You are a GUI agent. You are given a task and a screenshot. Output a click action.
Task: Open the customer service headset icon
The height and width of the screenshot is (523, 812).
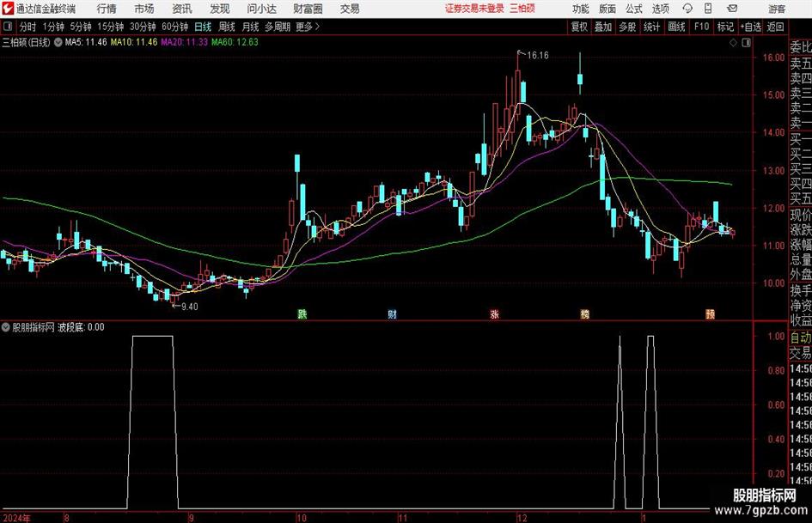[x=687, y=9]
